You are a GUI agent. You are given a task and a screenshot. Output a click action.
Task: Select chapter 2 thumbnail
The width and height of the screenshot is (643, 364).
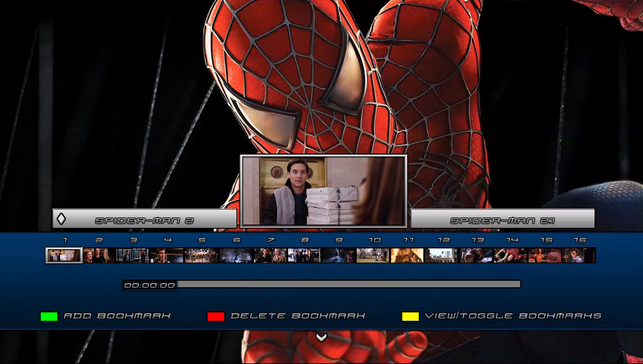98,256
